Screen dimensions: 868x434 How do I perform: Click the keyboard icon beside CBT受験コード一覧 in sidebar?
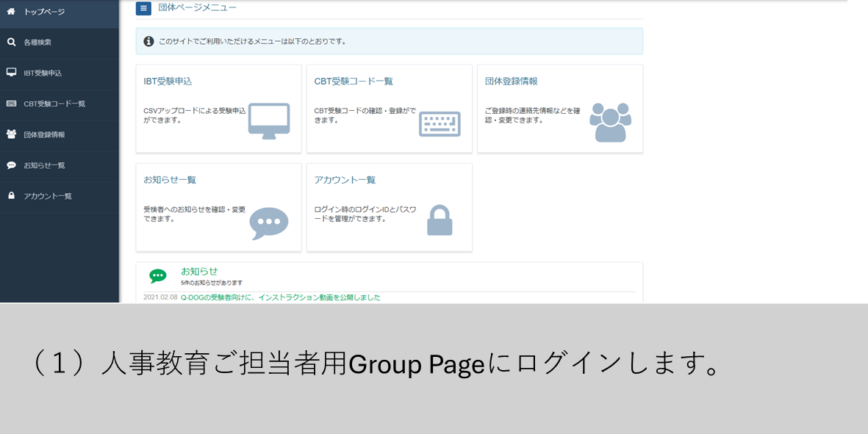click(11, 104)
